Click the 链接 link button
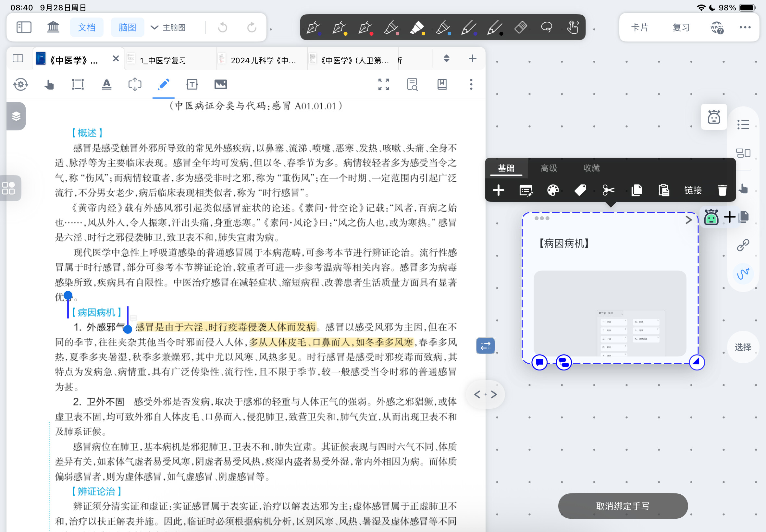This screenshot has width=766, height=532. [693, 190]
